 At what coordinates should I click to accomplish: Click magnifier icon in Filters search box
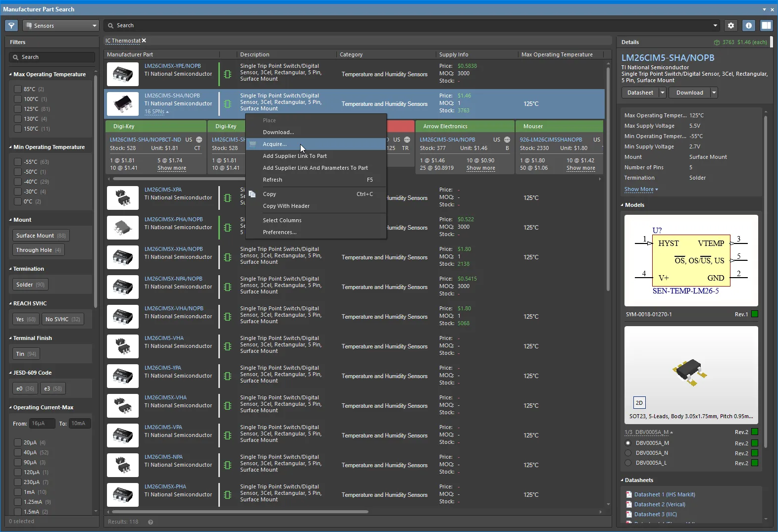coord(16,57)
